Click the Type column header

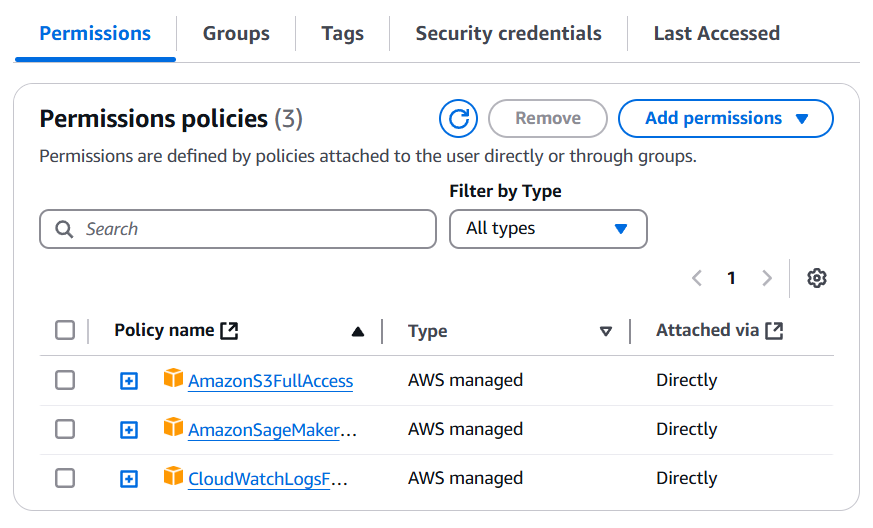(x=428, y=331)
